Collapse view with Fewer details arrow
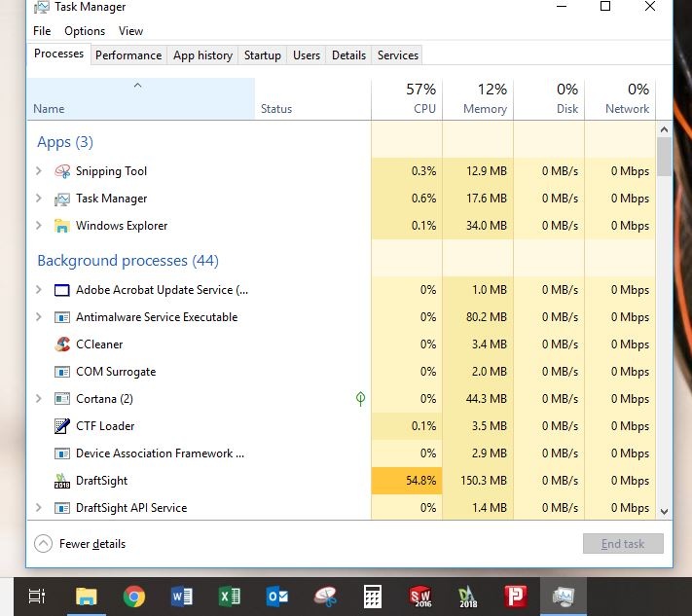The width and height of the screenshot is (692, 616). 43,544
